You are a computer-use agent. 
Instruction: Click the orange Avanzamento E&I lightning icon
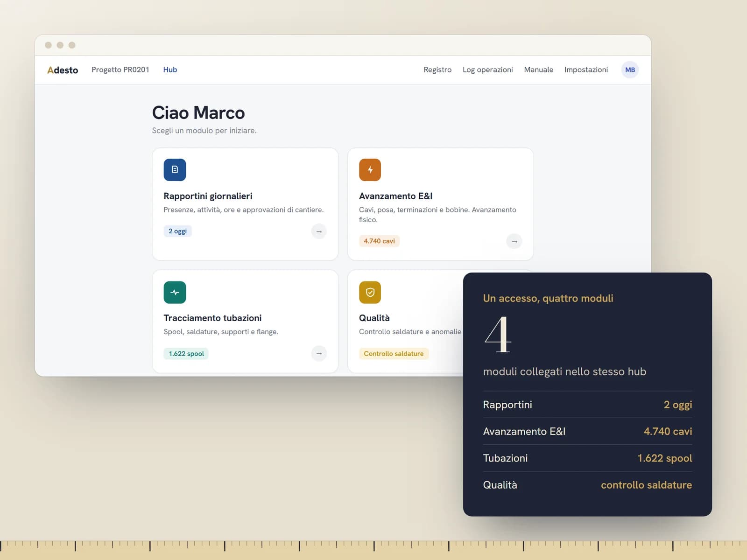[x=370, y=170]
